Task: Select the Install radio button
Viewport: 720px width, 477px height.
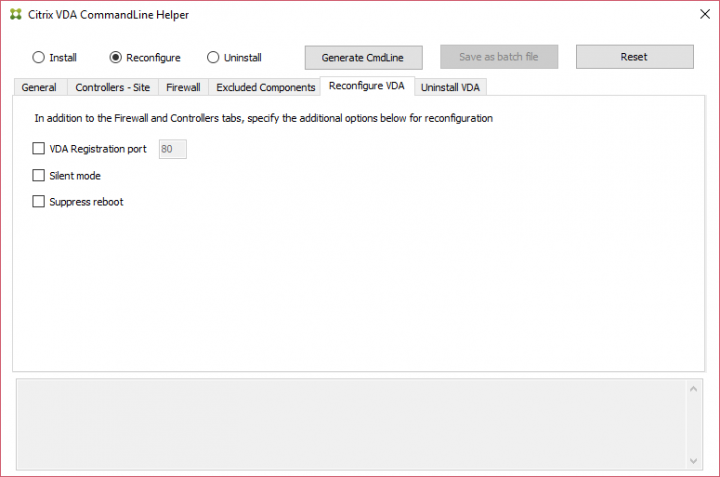Action: coord(39,58)
